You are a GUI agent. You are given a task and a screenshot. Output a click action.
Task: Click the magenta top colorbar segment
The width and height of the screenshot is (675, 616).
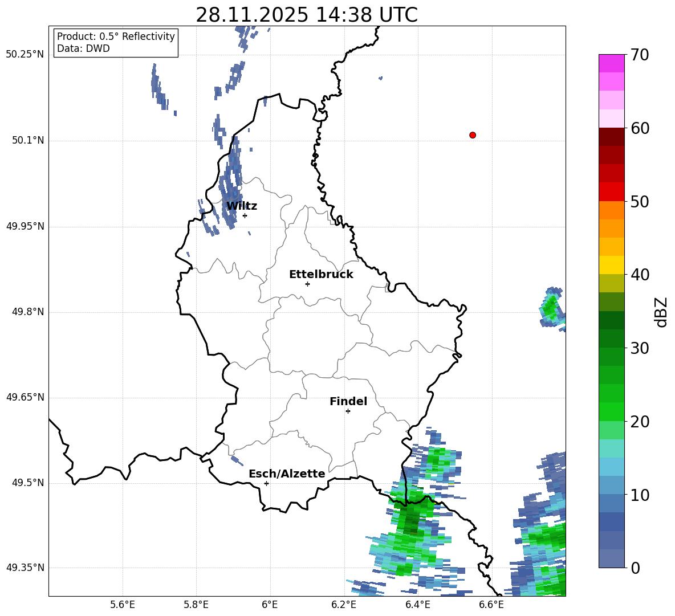click(611, 63)
